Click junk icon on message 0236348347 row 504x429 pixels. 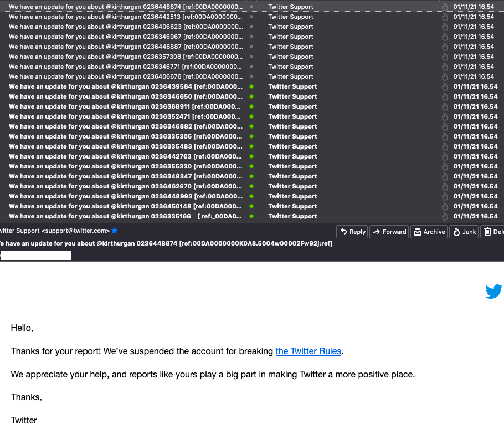point(445,177)
